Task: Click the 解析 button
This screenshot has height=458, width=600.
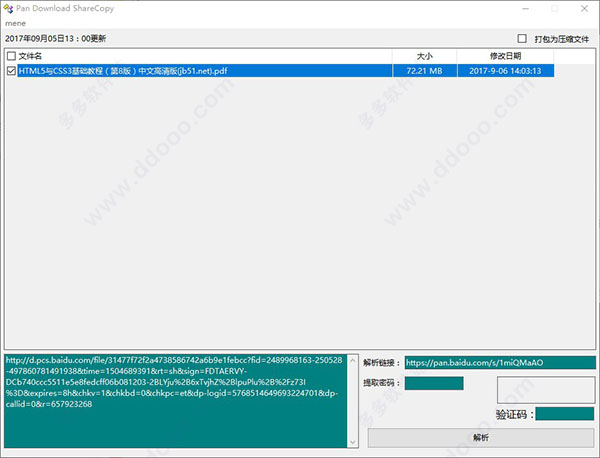Action: [x=481, y=437]
